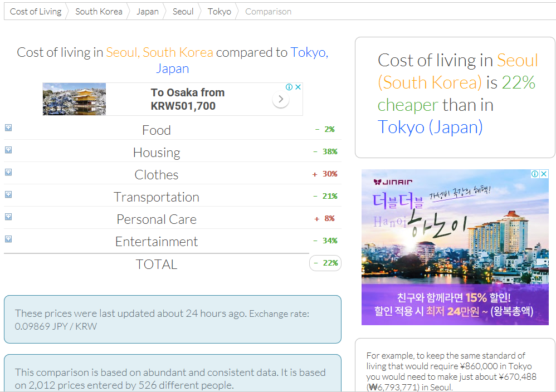Expand the Clothes category plus icon
This screenshot has height=392, width=556.
coord(8,172)
